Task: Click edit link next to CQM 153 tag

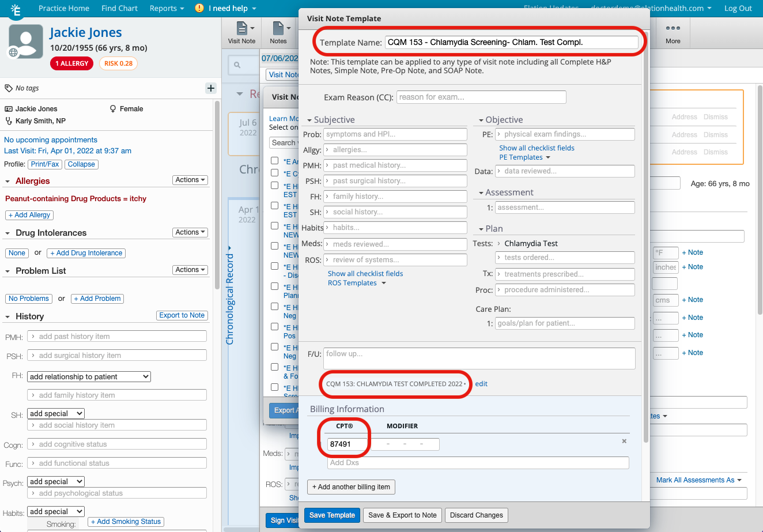Action: (x=481, y=384)
